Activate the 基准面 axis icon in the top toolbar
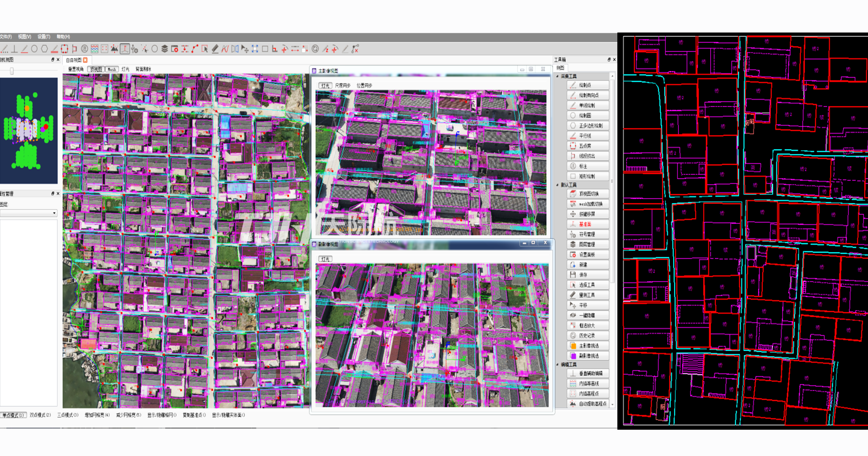Image resolution: width=868 pixels, height=456 pixels. 125,49
